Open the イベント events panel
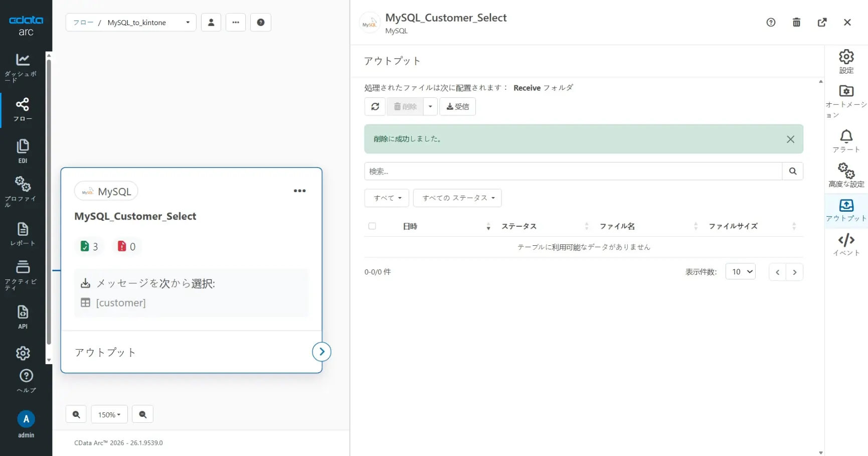Image resolution: width=868 pixels, height=456 pixels. point(846,244)
